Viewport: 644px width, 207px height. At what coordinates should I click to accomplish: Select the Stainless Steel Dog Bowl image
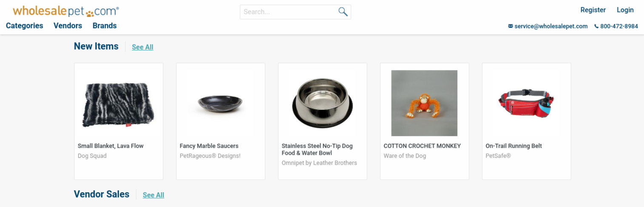click(x=323, y=103)
